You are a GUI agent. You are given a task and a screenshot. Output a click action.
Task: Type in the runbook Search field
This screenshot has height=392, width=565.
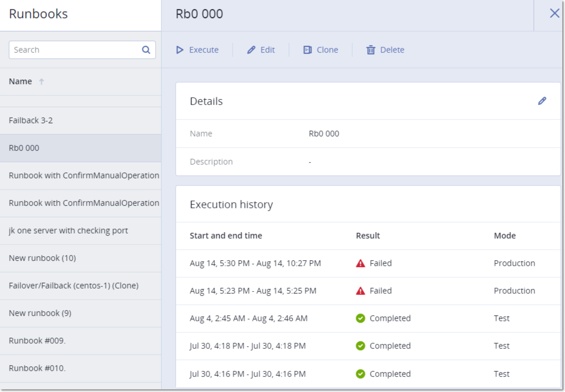75,50
